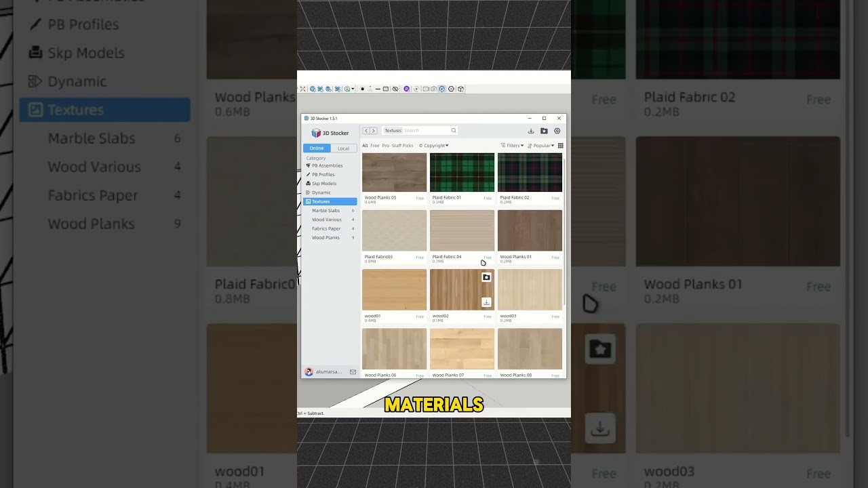
Task: Open Wood Planks subcategory
Action: pos(330,238)
